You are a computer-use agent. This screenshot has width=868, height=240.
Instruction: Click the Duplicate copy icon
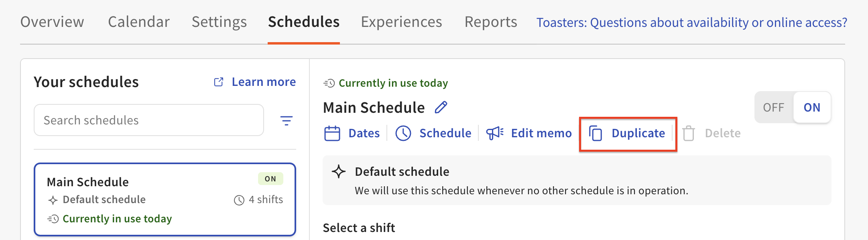coord(596,133)
